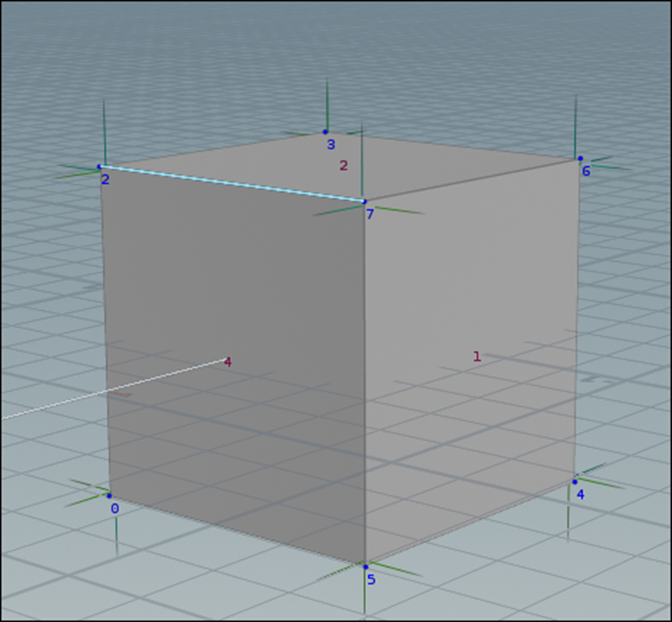Screen dimensions: 672x622
Task: Click the top edge between points 2 and 3
Action: point(212,149)
